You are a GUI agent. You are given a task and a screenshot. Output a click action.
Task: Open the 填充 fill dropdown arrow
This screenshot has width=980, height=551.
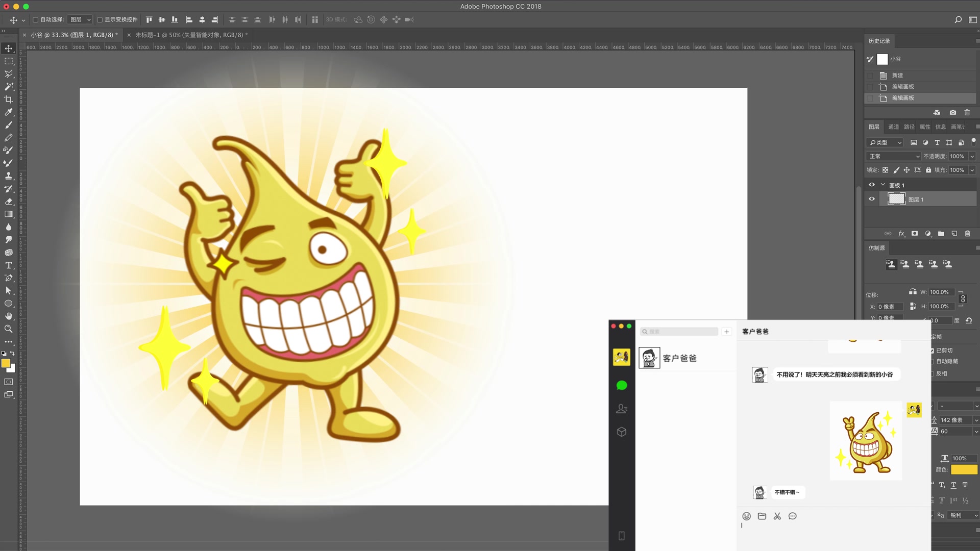(972, 170)
